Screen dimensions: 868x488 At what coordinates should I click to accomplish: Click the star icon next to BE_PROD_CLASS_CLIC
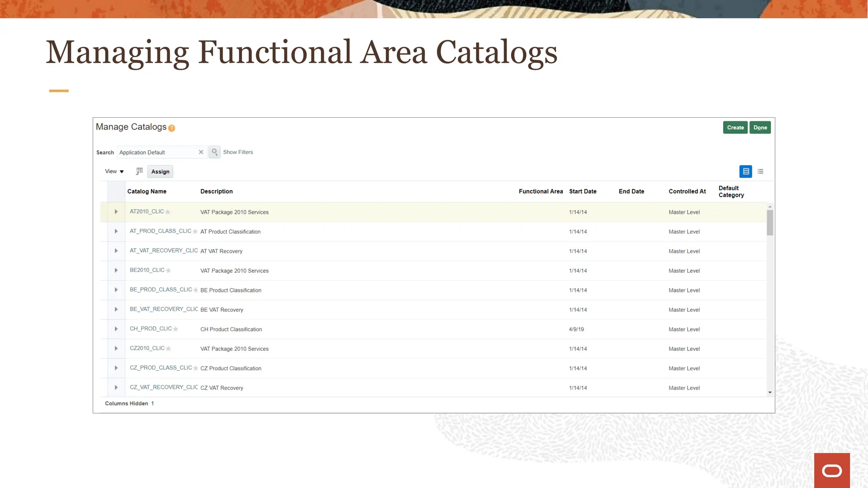(195, 290)
